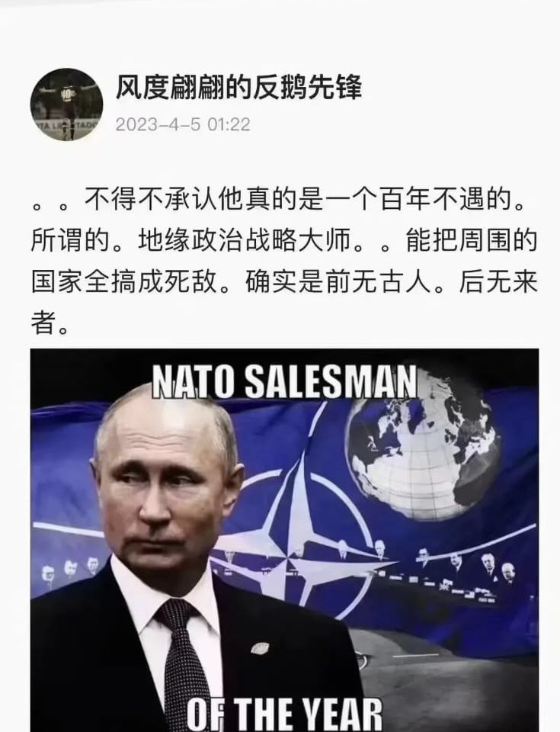Open the NATO Salesman meme image
The height and width of the screenshot is (732, 560).
pyautogui.click(x=285, y=540)
